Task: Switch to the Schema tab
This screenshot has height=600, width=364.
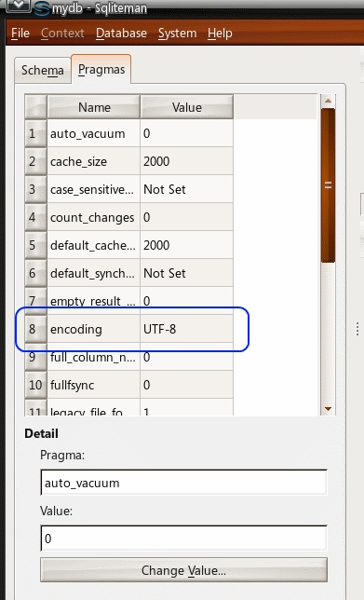Action: click(43, 71)
